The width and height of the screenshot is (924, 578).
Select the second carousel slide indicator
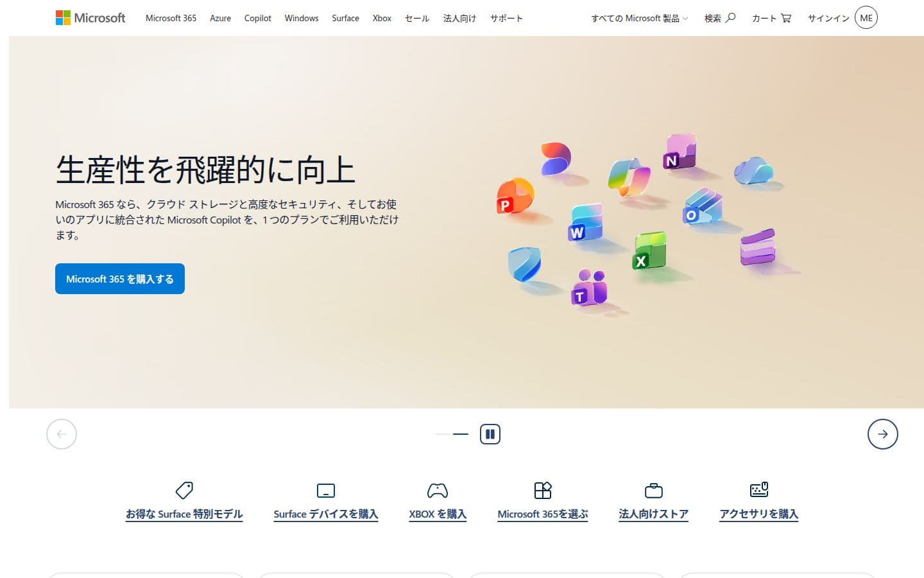pyautogui.click(x=461, y=434)
